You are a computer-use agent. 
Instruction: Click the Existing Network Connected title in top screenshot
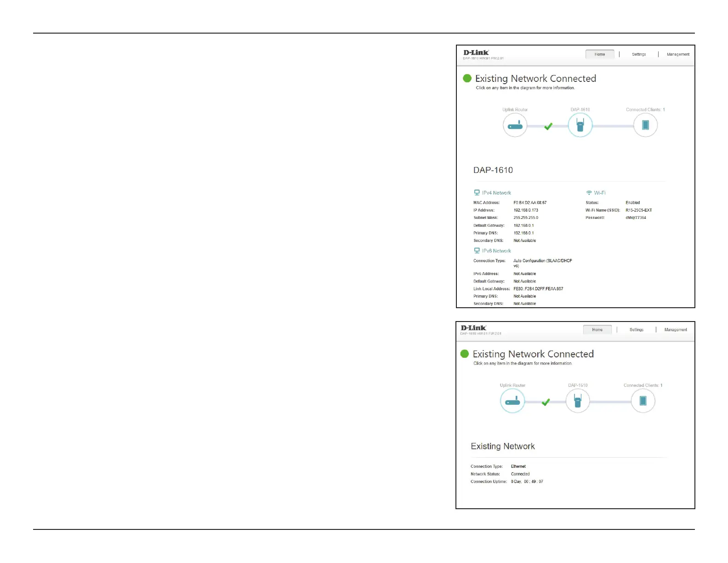535,79
